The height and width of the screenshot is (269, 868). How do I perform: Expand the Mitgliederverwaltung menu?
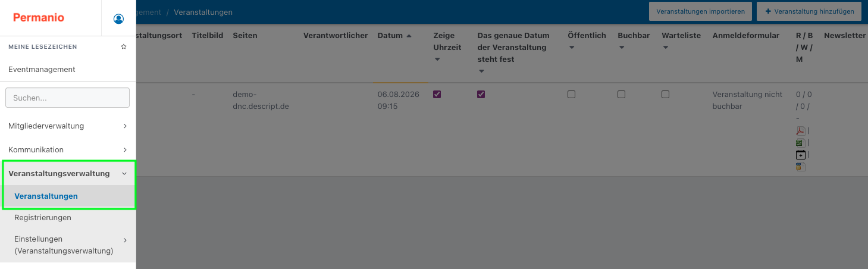[x=68, y=126]
